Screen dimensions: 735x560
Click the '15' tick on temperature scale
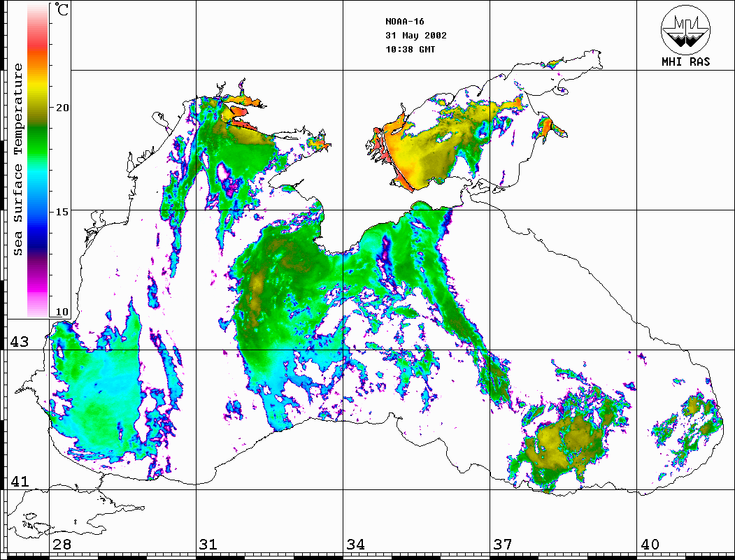click(x=62, y=212)
